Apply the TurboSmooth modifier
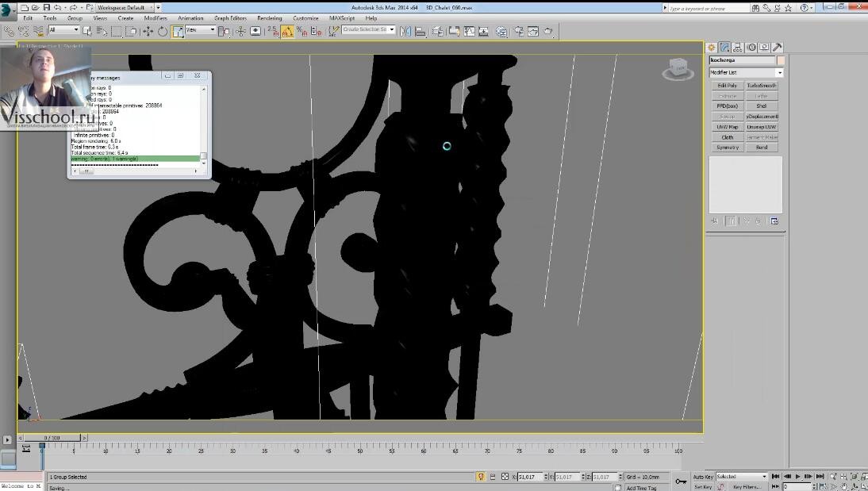The height and width of the screenshot is (491, 868). (762, 85)
